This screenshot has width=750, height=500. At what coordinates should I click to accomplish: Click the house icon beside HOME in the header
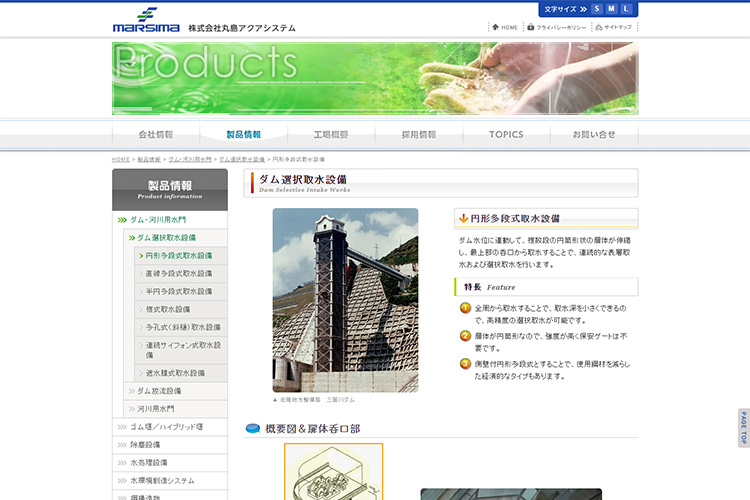click(x=496, y=27)
